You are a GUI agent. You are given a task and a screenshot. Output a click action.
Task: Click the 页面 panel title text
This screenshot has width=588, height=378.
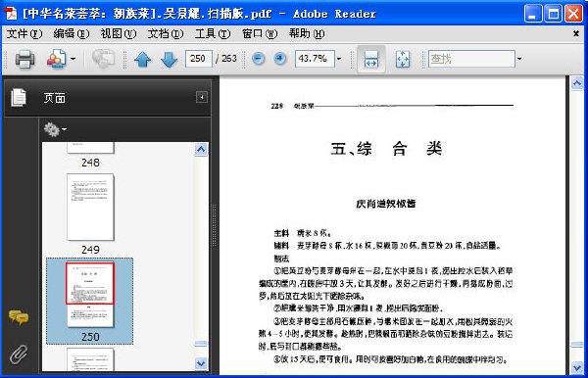55,98
